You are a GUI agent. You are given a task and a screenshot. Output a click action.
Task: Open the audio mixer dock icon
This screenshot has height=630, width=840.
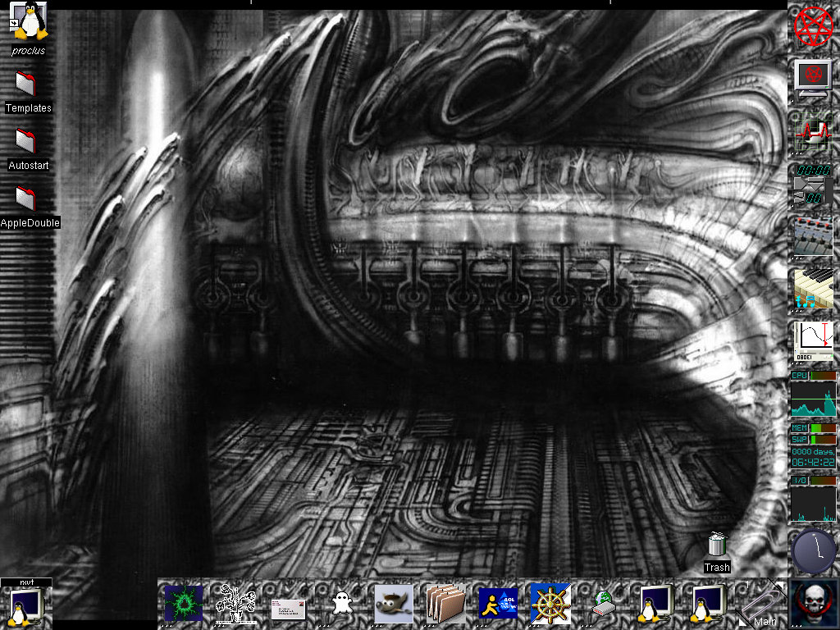point(813,236)
